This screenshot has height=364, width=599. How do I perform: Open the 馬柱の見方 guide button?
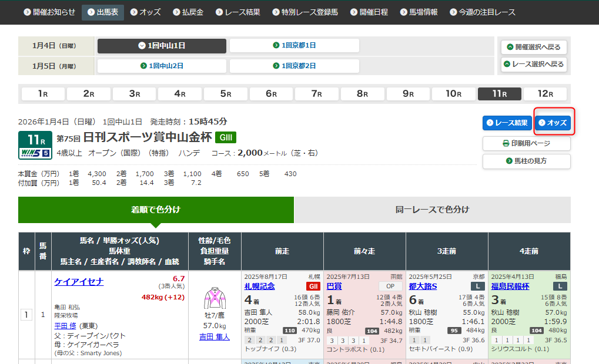pos(526,161)
